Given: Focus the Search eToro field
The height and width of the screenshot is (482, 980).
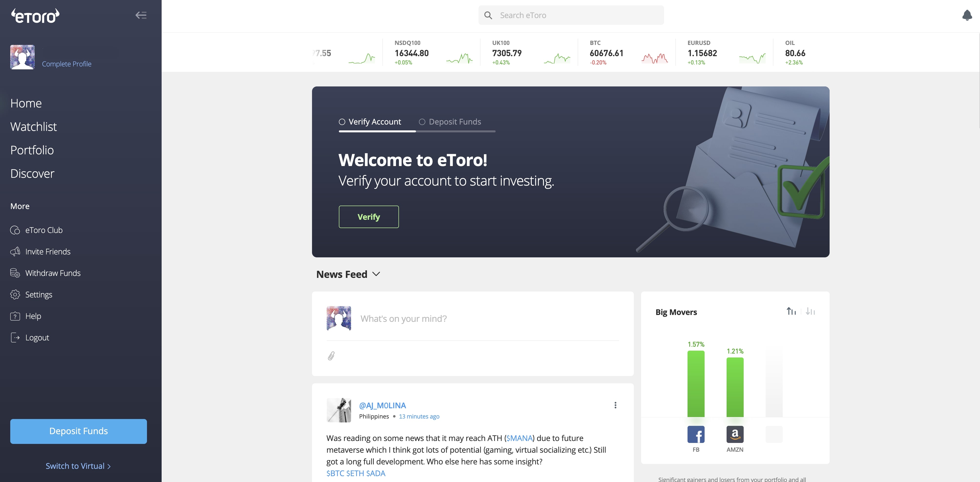Looking at the screenshot, I should coord(571,15).
